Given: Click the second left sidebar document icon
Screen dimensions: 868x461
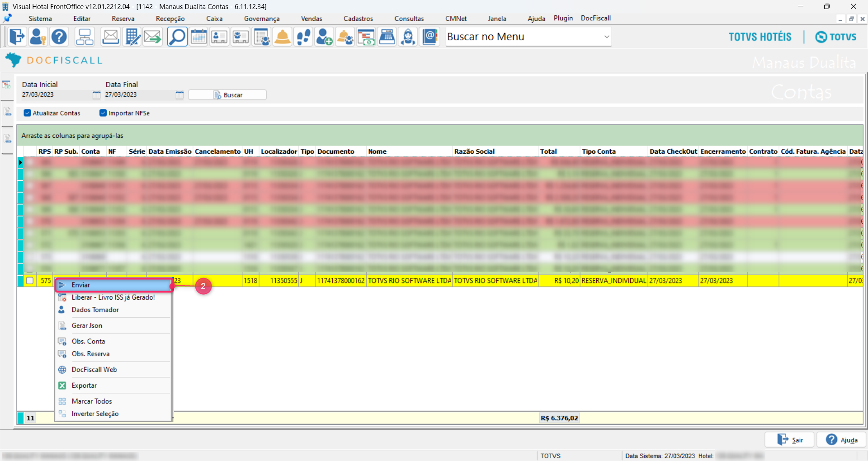Looking at the screenshot, I should [8, 111].
